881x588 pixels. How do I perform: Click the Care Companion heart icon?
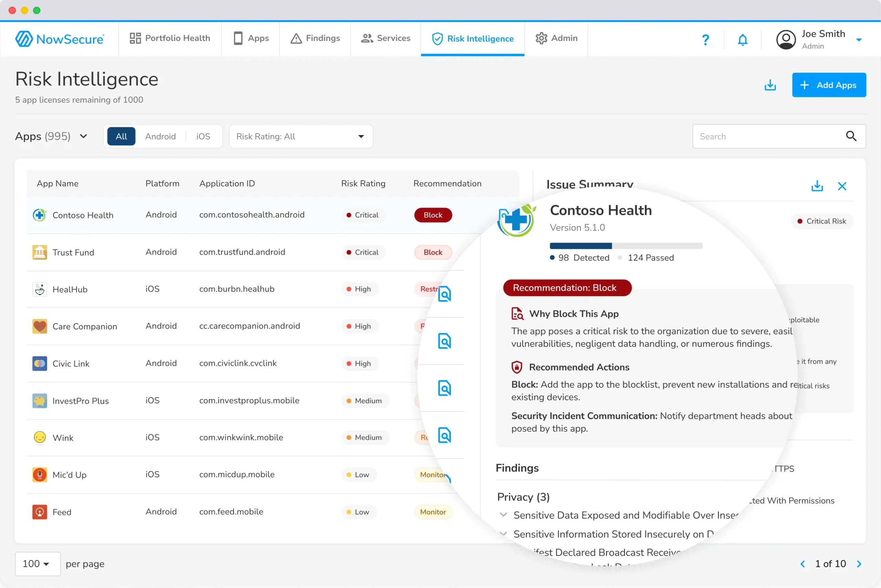39,326
